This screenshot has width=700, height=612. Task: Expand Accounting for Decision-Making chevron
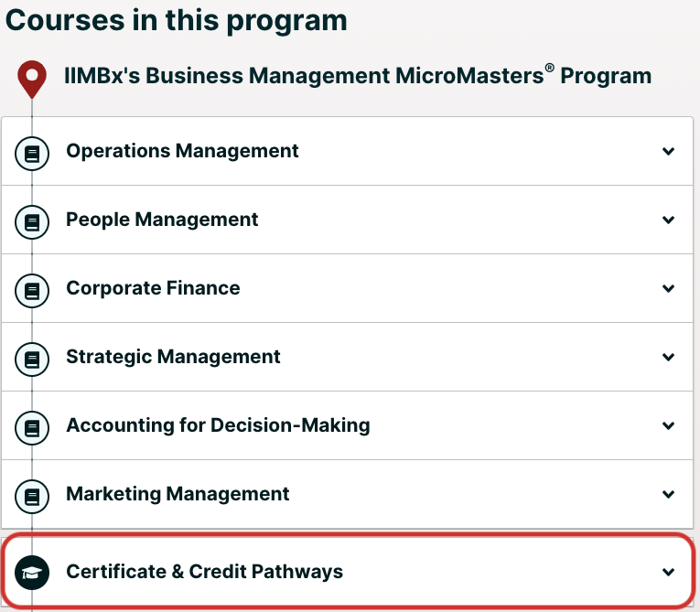click(x=668, y=425)
